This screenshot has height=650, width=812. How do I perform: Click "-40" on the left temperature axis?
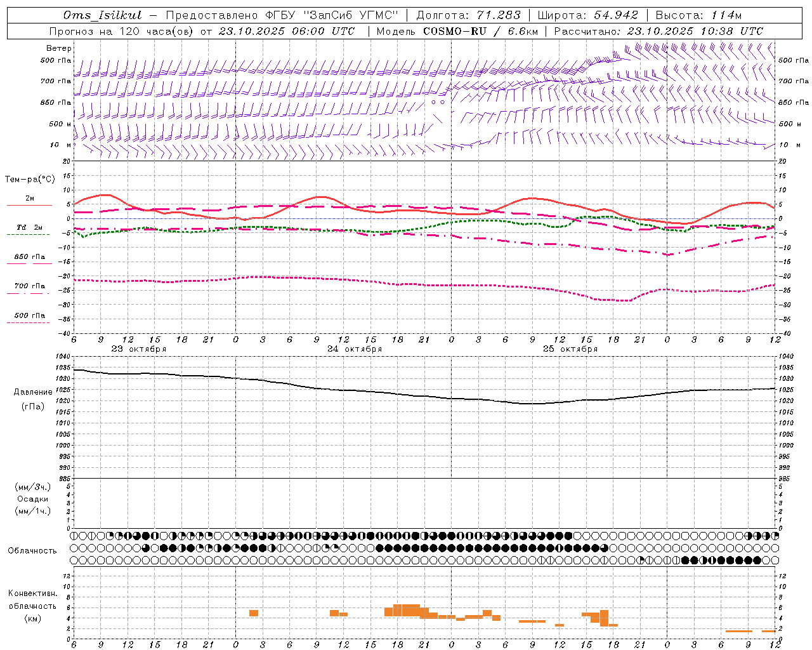click(x=64, y=333)
